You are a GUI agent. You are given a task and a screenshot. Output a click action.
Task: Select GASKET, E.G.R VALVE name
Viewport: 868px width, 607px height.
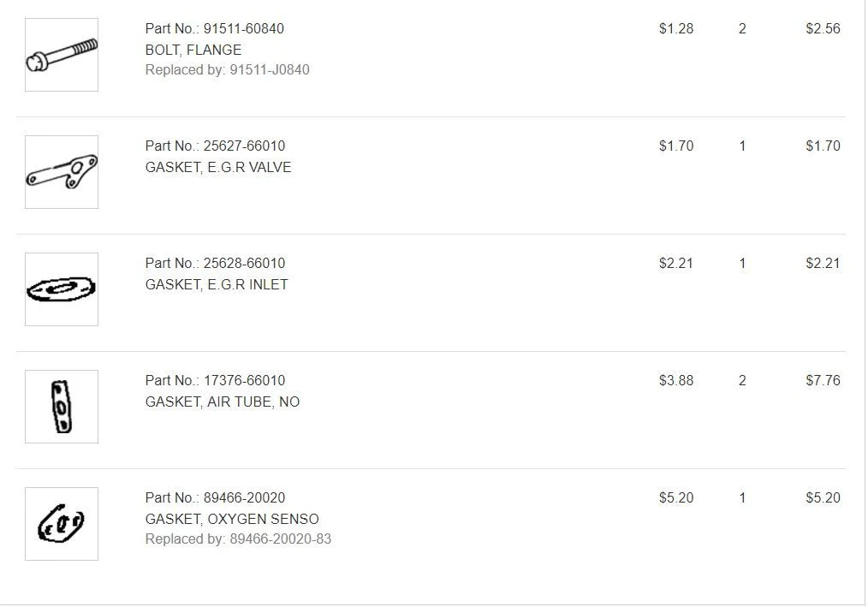[x=218, y=167]
